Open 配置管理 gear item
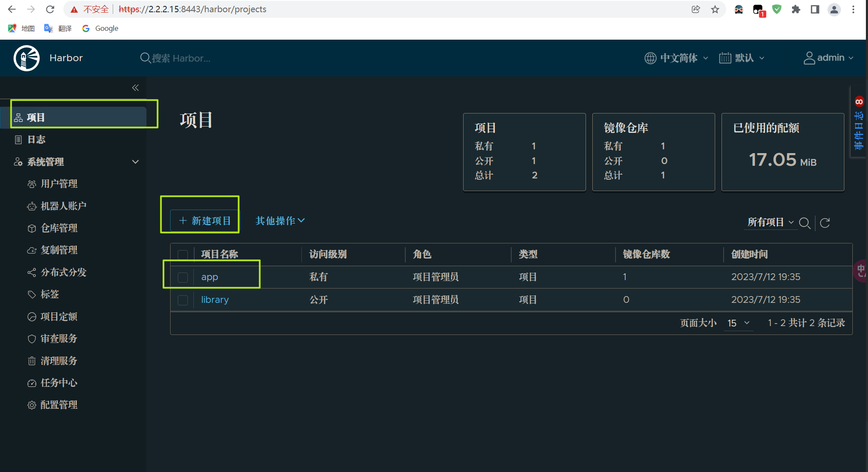The image size is (868, 472). (x=59, y=405)
